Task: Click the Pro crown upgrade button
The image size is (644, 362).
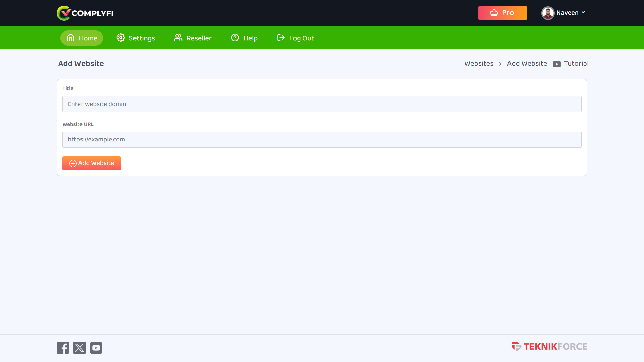Action: click(502, 13)
